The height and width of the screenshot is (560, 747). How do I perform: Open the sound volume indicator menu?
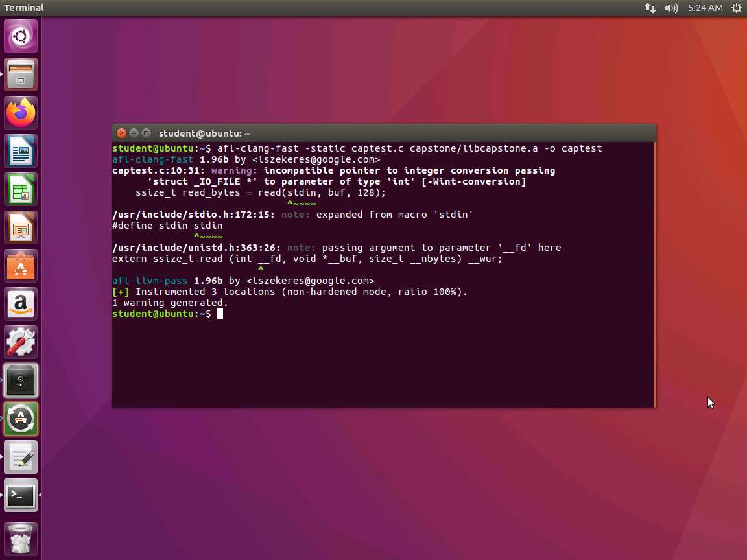pos(671,8)
